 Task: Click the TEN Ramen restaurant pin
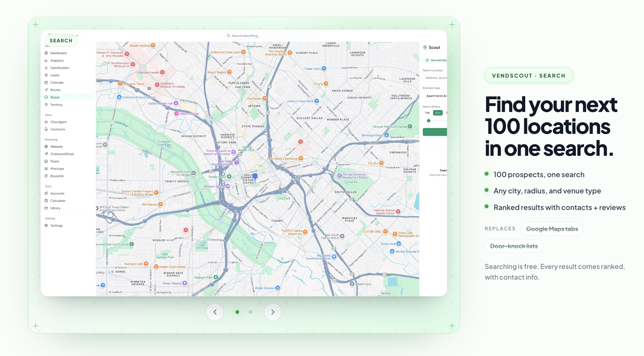tap(161, 204)
